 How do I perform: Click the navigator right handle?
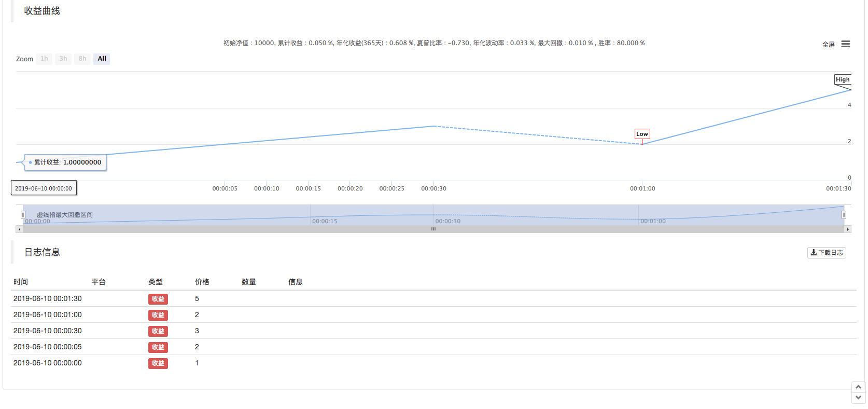(x=844, y=215)
